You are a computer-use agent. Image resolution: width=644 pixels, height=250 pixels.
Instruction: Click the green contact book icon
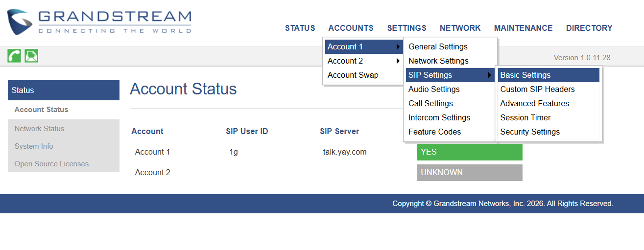click(32, 56)
